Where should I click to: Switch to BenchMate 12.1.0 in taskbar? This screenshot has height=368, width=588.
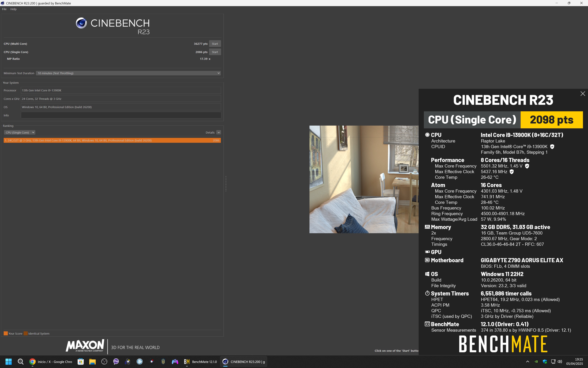click(200, 362)
